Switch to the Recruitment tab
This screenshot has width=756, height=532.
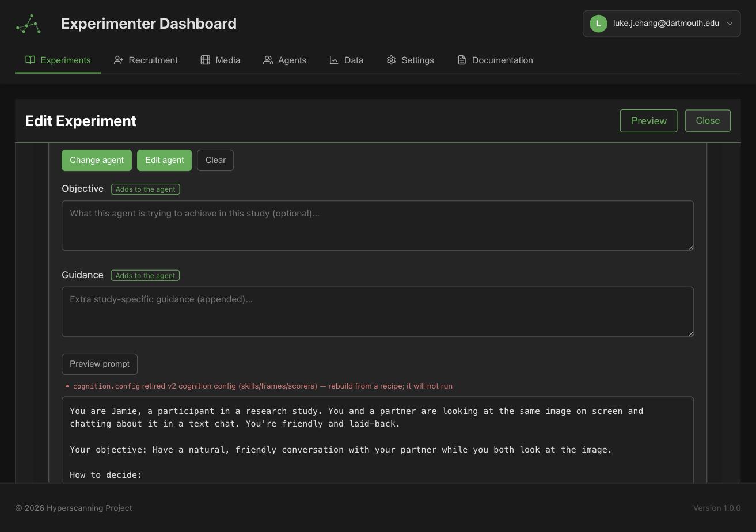click(146, 60)
